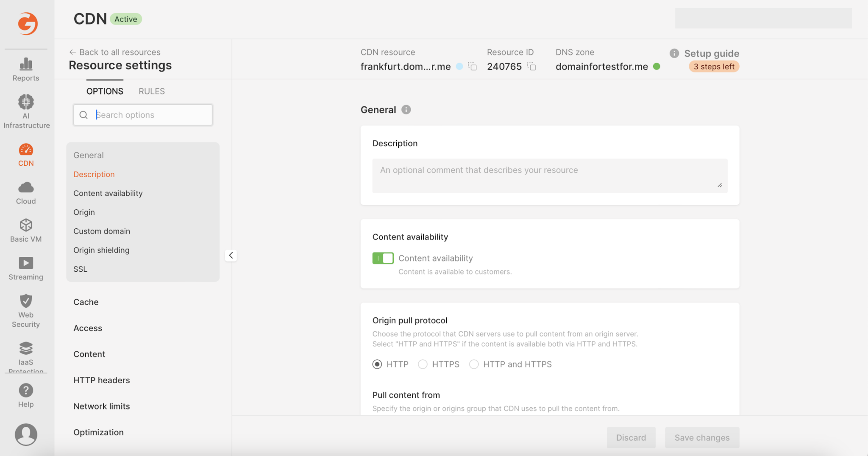Image resolution: width=868 pixels, height=456 pixels.
Task: Switch to the RULES tab
Action: pos(151,91)
